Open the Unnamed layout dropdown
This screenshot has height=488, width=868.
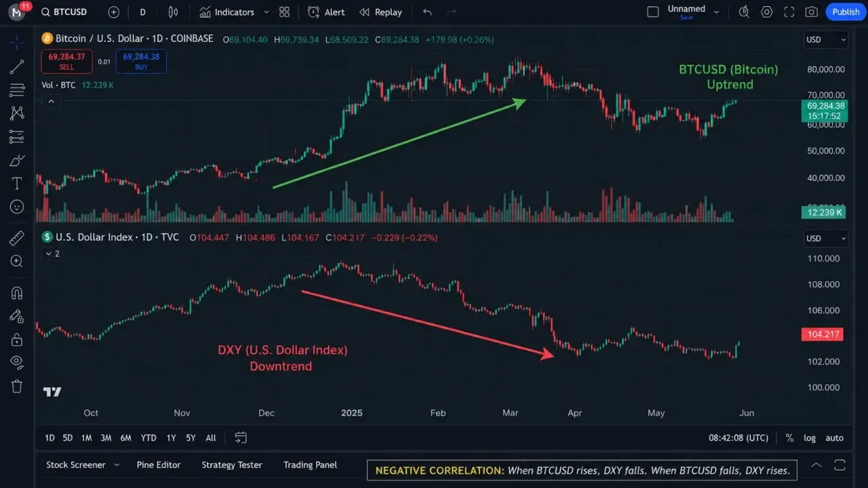[693, 12]
